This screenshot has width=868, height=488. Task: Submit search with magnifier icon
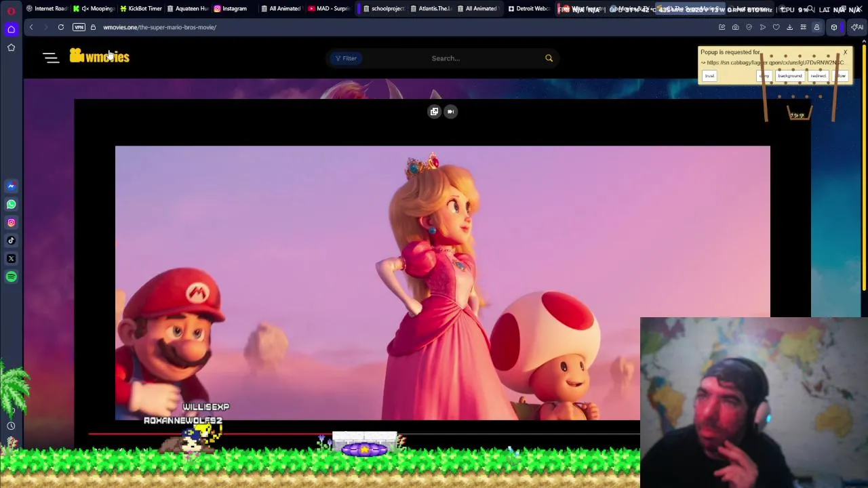click(549, 58)
